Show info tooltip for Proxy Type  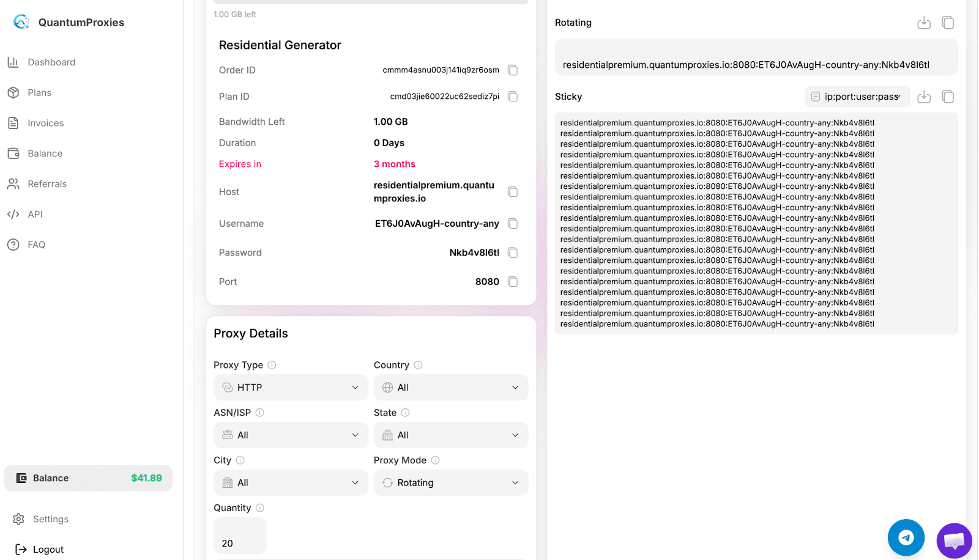272,365
